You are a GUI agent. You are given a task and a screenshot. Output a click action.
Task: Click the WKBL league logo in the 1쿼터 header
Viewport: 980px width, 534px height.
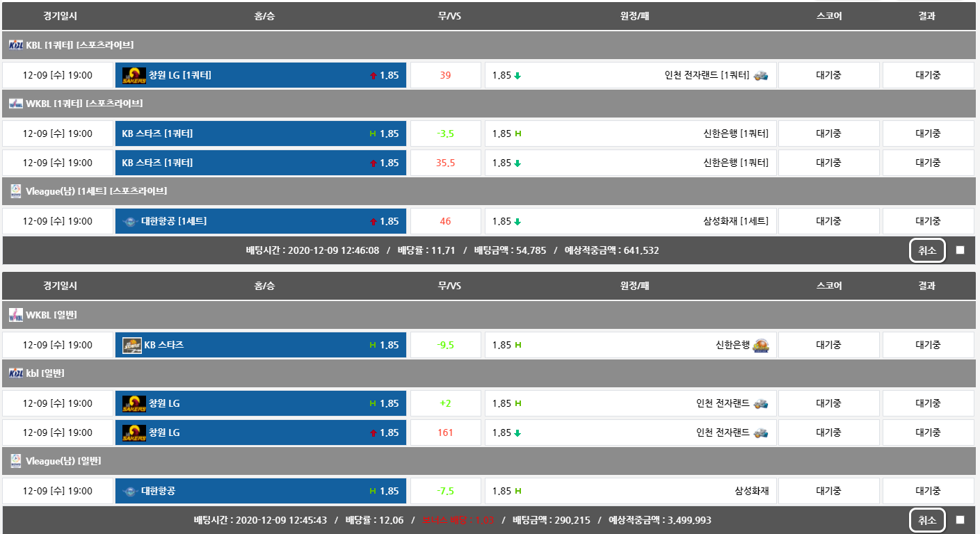[x=16, y=104]
